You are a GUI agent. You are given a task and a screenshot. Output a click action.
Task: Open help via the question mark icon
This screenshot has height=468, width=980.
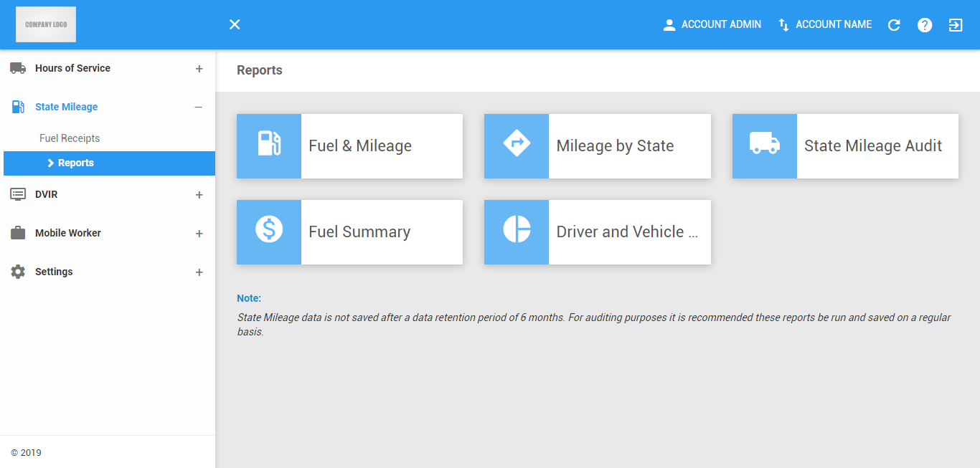pyautogui.click(x=925, y=25)
